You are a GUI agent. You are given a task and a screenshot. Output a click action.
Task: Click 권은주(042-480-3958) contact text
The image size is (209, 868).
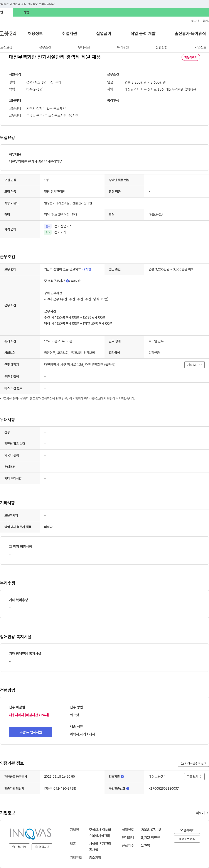click(60, 789)
